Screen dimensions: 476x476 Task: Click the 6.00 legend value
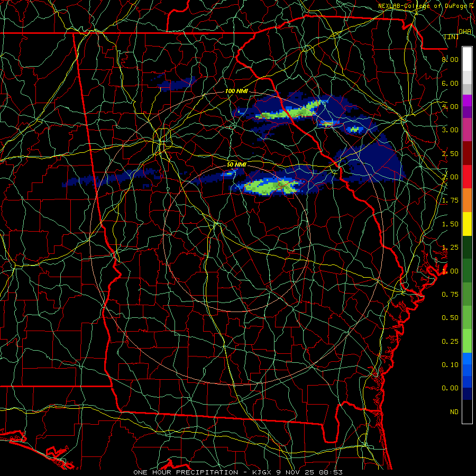click(x=450, y=83)
